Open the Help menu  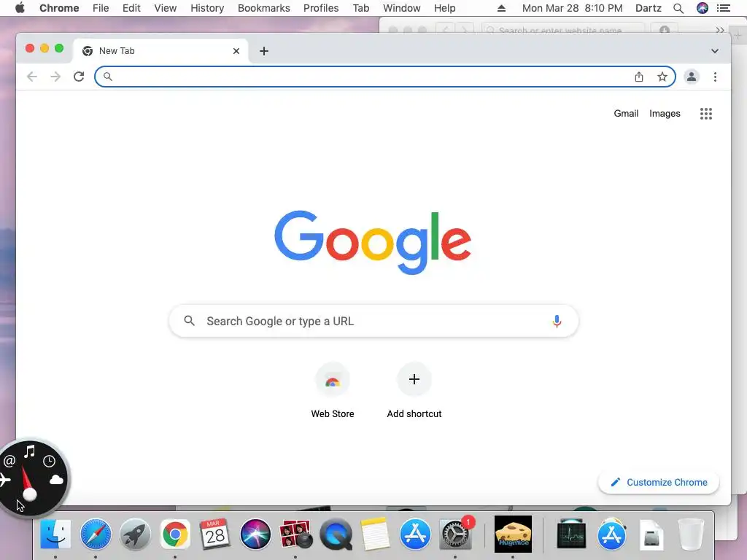click(x=444, y=8)
